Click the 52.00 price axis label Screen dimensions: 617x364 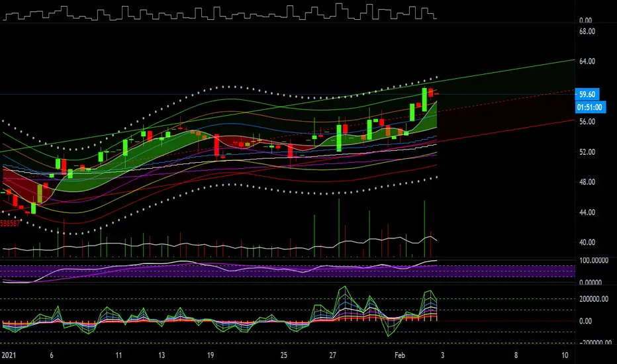click(x=587, y=152)
